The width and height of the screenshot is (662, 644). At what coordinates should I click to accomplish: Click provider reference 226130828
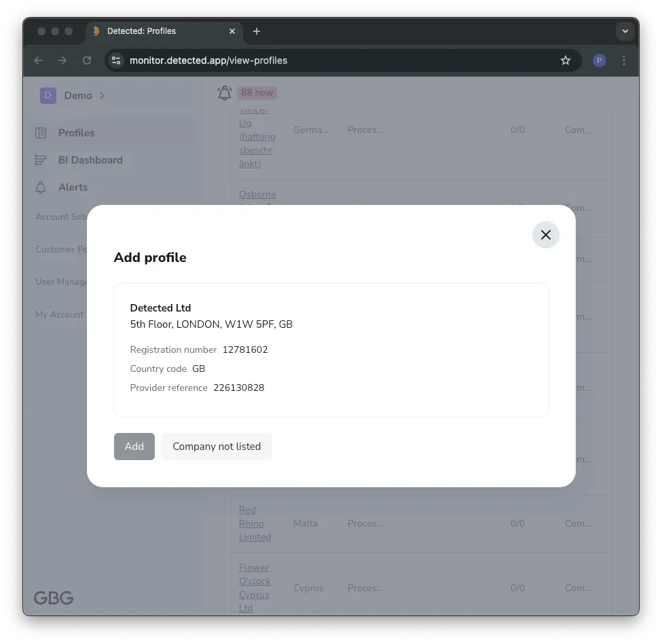tap(238, 388)
